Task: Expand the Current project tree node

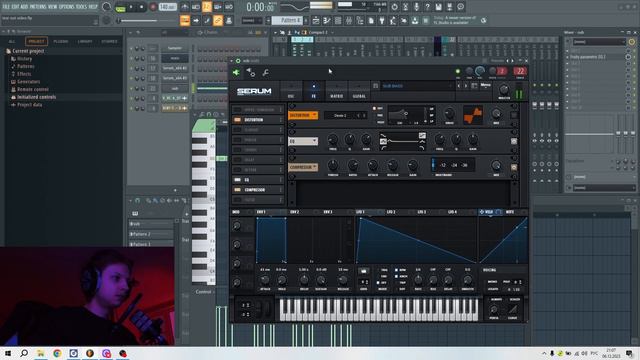Action: (28, 51)
